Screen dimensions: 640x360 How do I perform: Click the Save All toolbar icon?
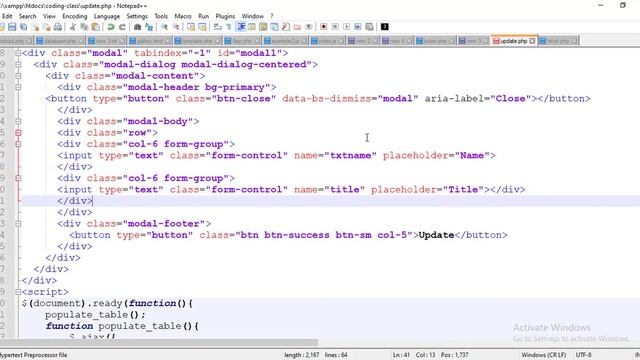[24, 27]
